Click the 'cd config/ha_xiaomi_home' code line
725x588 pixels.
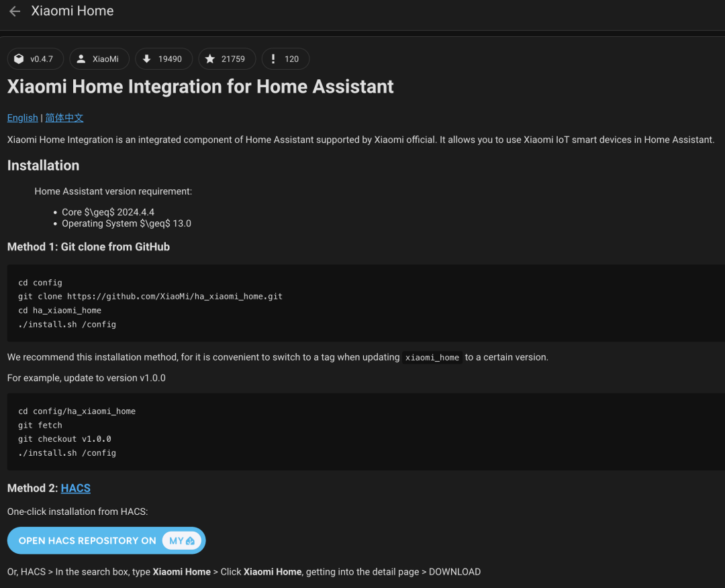(77, 411)
